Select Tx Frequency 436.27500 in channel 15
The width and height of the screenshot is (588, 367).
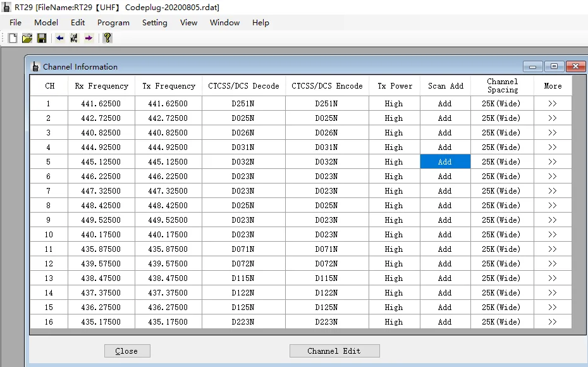(x=168, y=308)
